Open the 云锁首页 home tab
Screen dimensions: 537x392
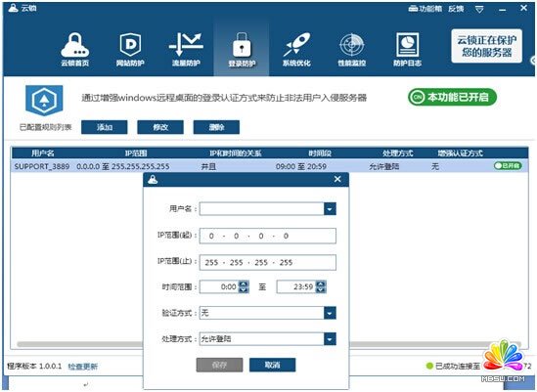74,49
